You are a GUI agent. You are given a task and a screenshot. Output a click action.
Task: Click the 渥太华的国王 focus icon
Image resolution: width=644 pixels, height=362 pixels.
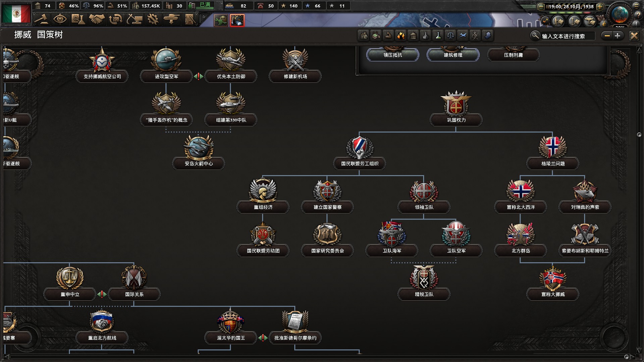pos(231,321)
